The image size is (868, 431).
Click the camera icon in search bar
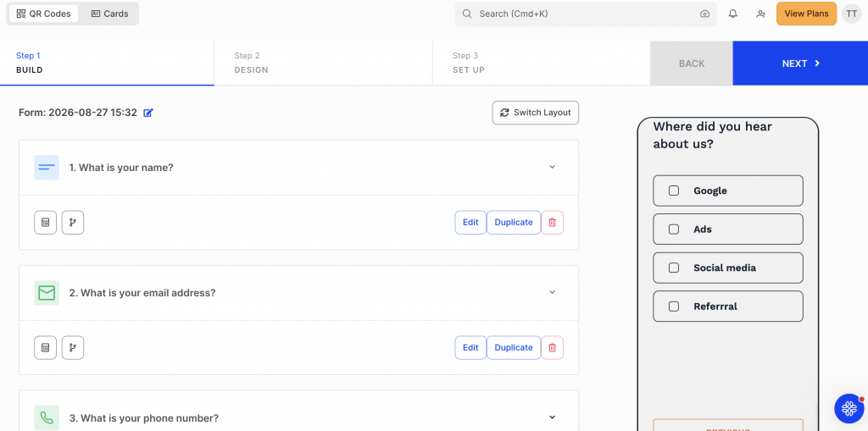[704, 14]
